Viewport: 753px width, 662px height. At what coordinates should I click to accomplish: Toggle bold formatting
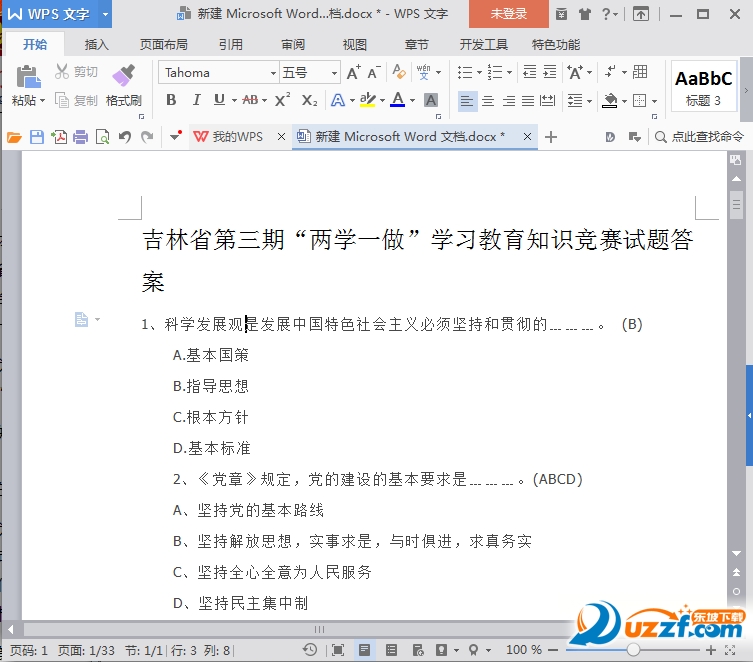coord(171,100)
